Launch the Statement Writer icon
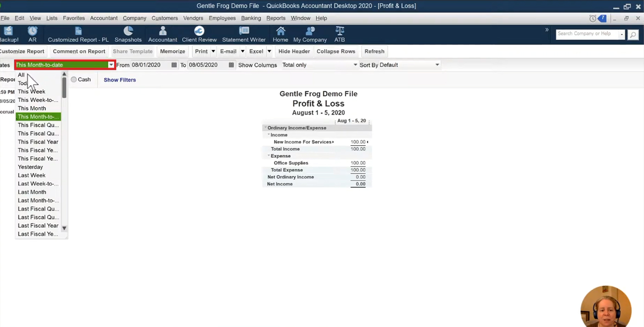This screenshot has height=327, width=644. pyautogui.click(x=244, y=34)
